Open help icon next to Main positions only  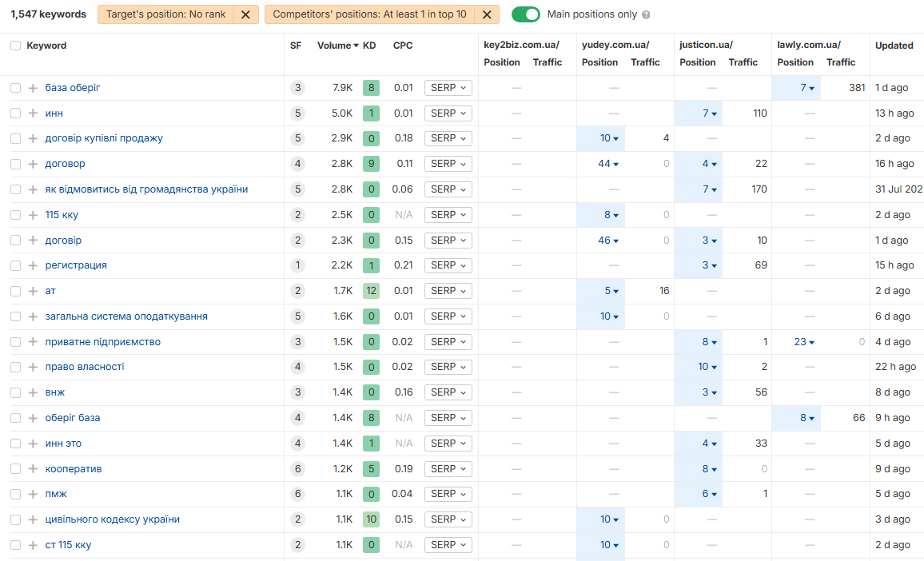click(x=646, y=14)
